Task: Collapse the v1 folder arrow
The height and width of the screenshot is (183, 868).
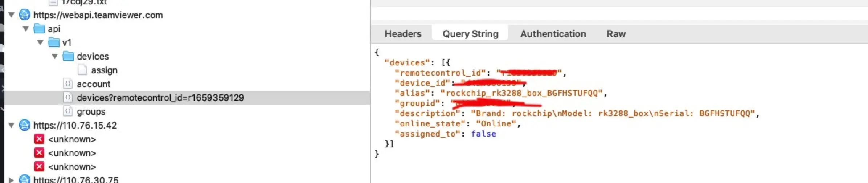Action: [x=40, y=42]
